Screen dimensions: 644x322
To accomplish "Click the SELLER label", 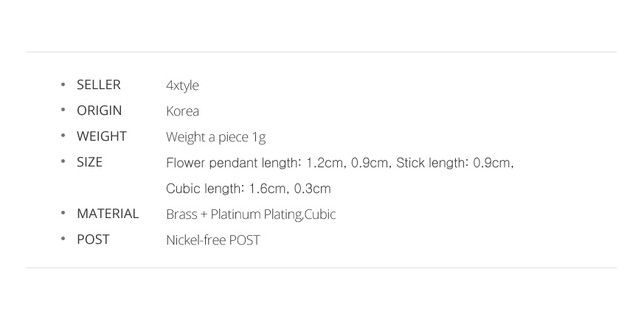I will [99, 85].
